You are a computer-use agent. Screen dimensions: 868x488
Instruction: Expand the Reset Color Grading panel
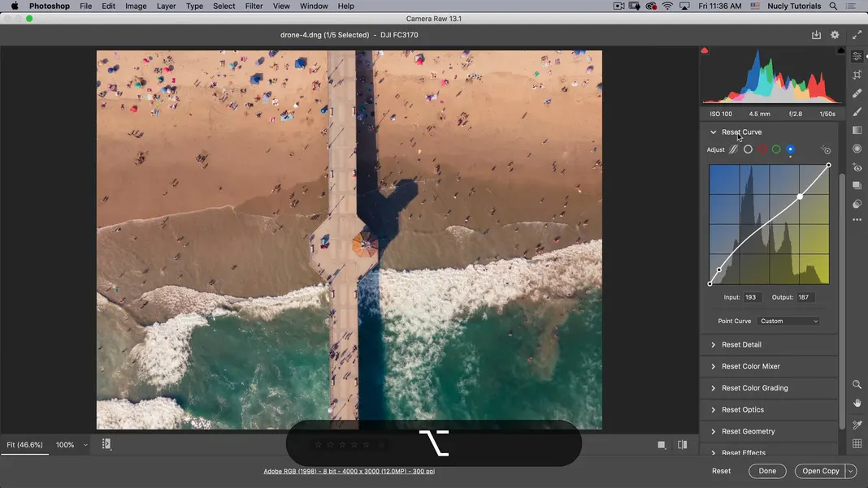click(x=713, y=388)
